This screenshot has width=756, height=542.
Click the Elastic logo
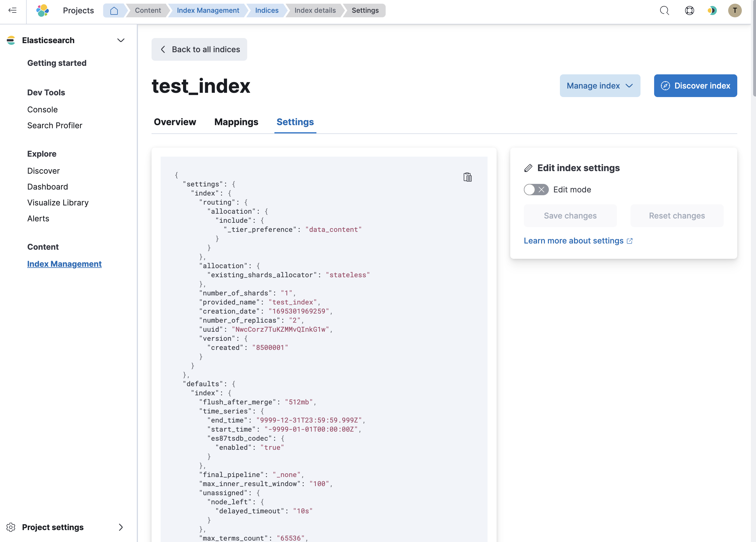(42, 10)
